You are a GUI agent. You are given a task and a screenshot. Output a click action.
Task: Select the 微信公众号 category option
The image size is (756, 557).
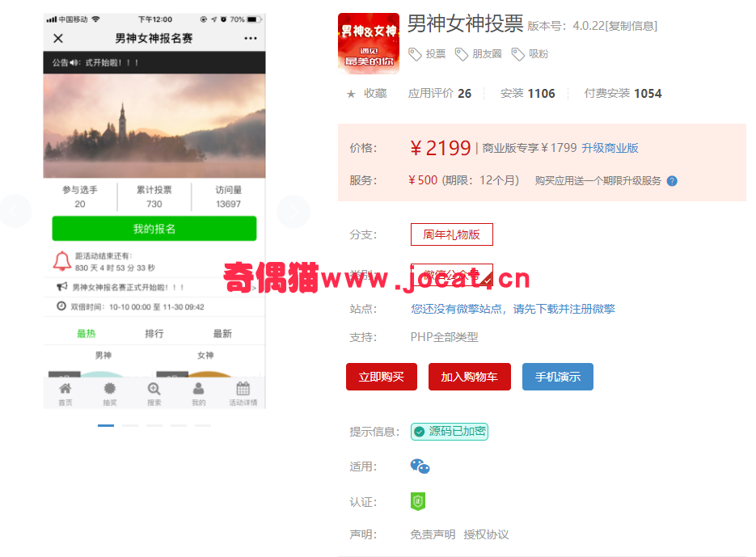pyautogui.click(x=452, y=276)
